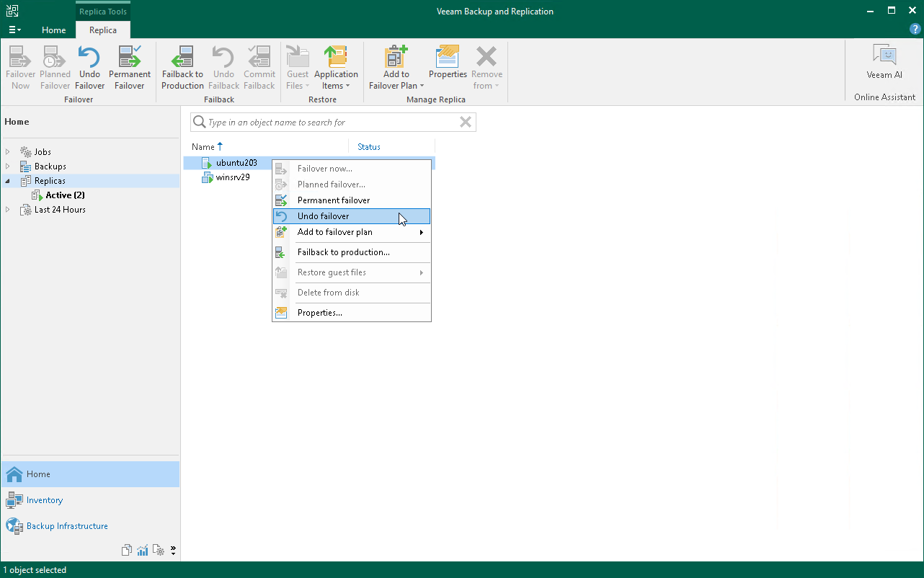The height and width of the screenshot is (578, 924).
Task: Maximize the Veeam window
Action: coord(892,11)
